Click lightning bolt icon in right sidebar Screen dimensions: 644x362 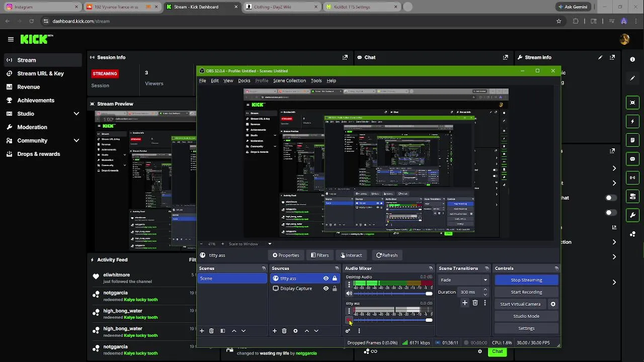[x=632, y=121]
